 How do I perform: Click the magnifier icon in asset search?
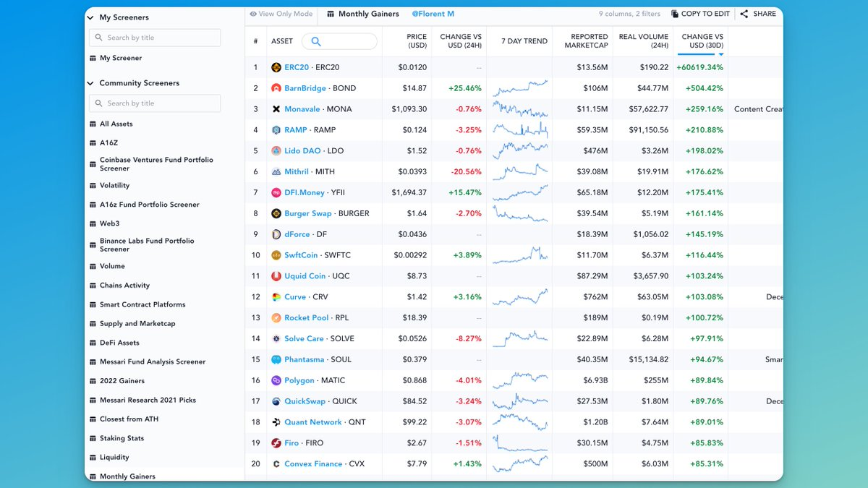pyautogui.click(x=315, y=41)
